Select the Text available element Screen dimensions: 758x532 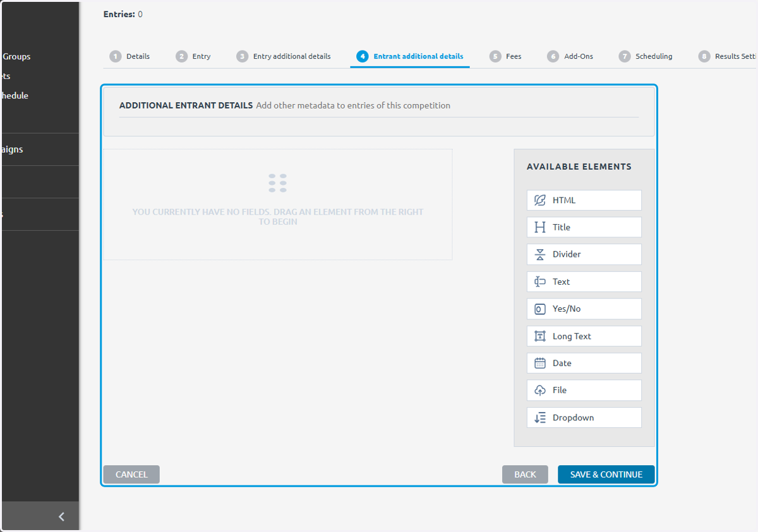pos(584,281)
